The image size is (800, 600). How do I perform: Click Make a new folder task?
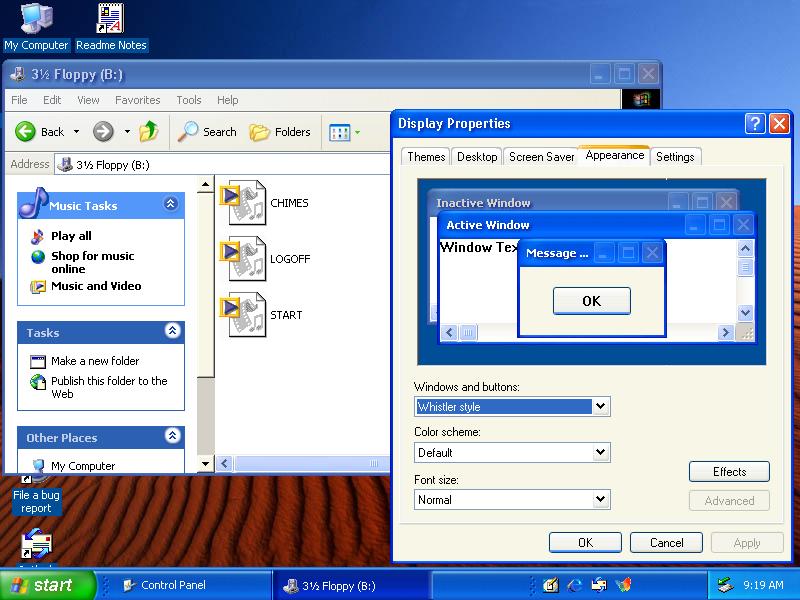pyautogui.click(x=95, y=361)
